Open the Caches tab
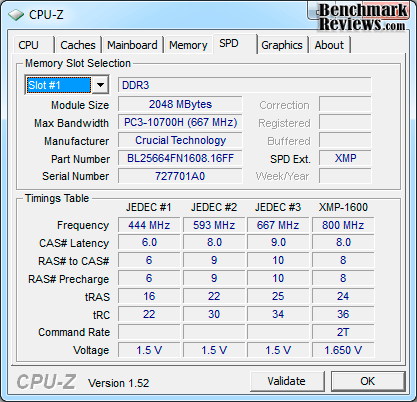Screen dimensions: 417x402 pyautogui.click(x=78, y=45)
